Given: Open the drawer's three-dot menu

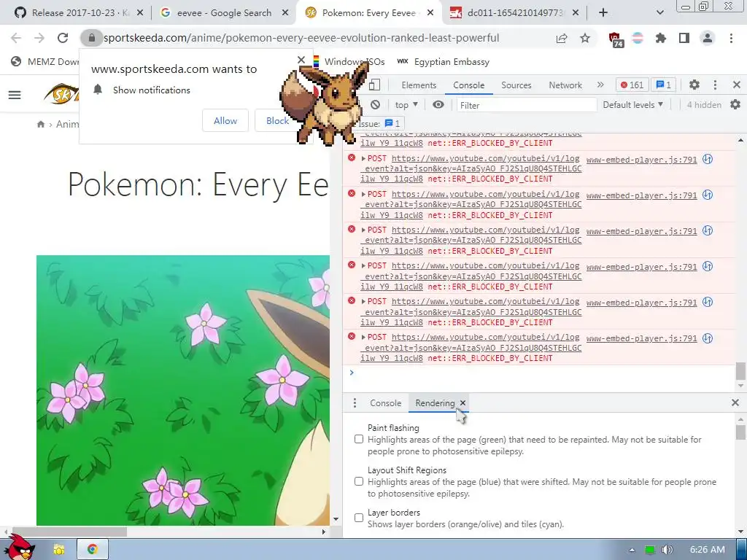Looking at the screenshot, I should pos(355,402).
